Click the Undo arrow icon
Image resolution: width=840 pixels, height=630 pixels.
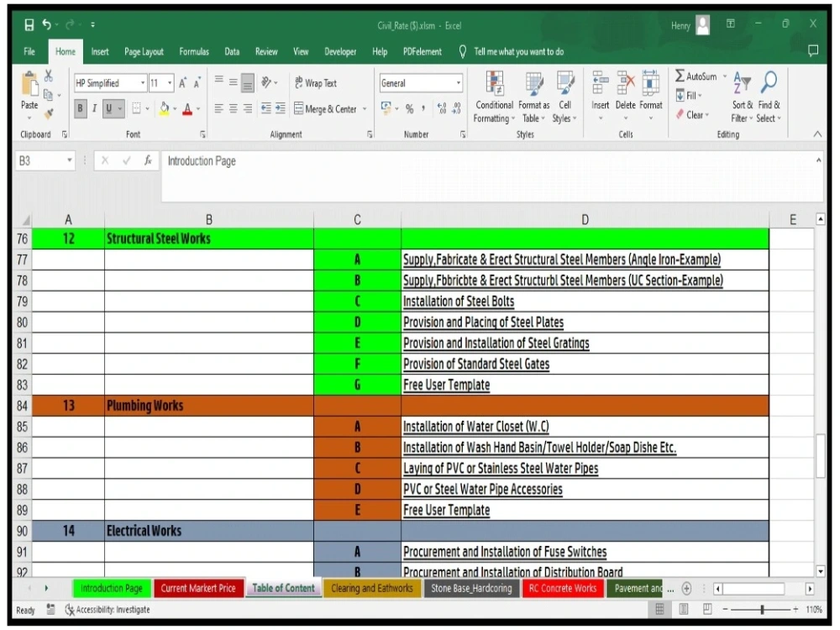click(46, 24)
